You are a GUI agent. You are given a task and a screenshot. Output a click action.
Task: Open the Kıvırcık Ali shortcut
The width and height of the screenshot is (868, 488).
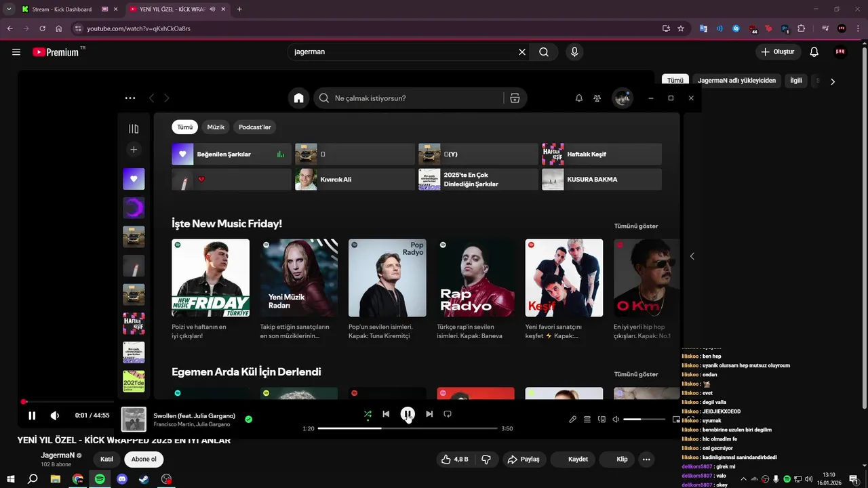(x=355, y=180)
